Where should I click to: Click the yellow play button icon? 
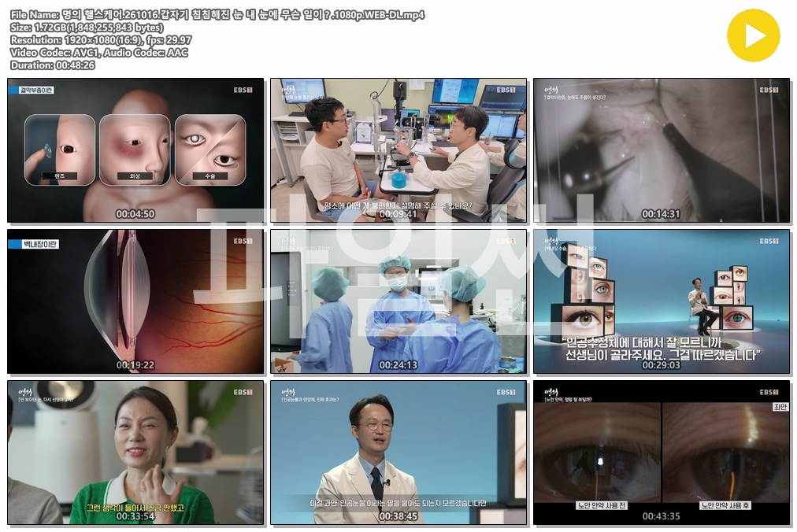[x=753, y=35]
